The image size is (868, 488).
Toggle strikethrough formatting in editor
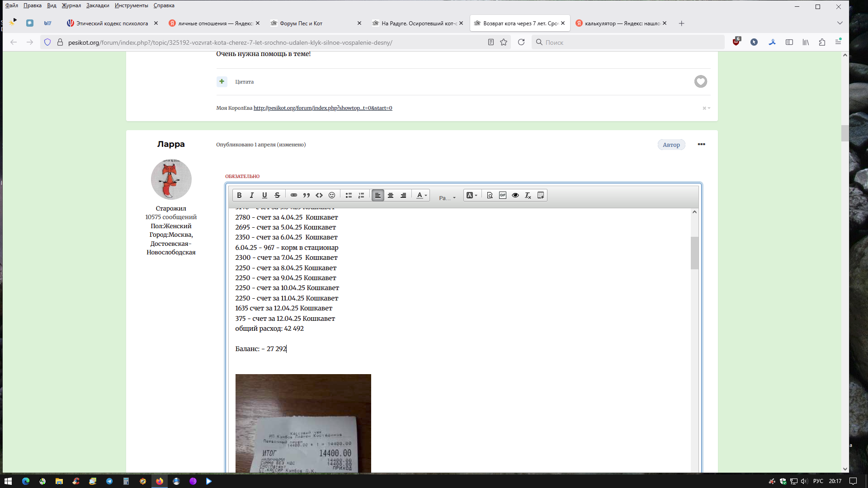click(x=277, y=195)
